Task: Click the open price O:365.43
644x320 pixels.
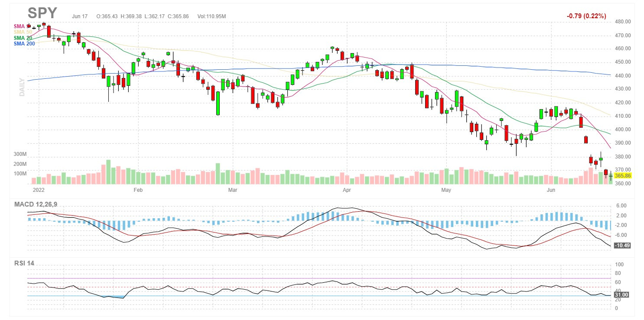Action: [108, 16]
